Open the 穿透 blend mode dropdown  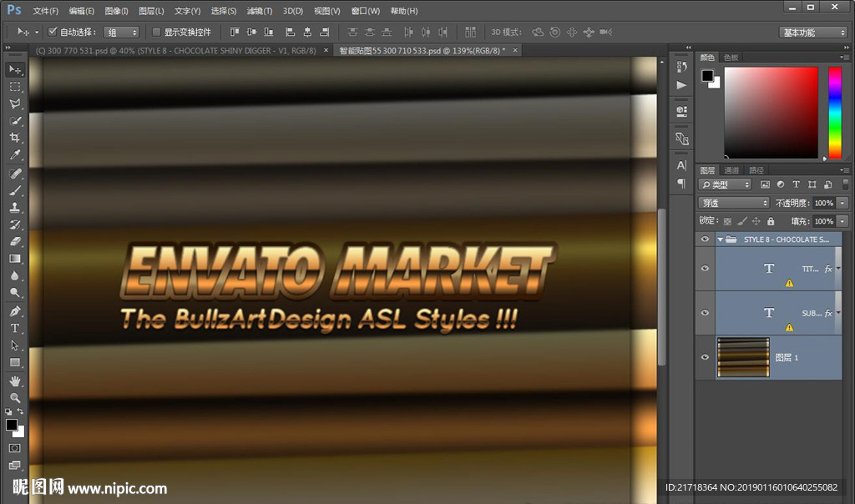click(x=734, y=203)
